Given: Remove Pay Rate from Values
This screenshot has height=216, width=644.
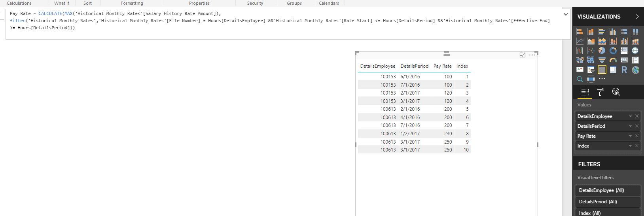Looking at the screenshot, I should point(637,136).
